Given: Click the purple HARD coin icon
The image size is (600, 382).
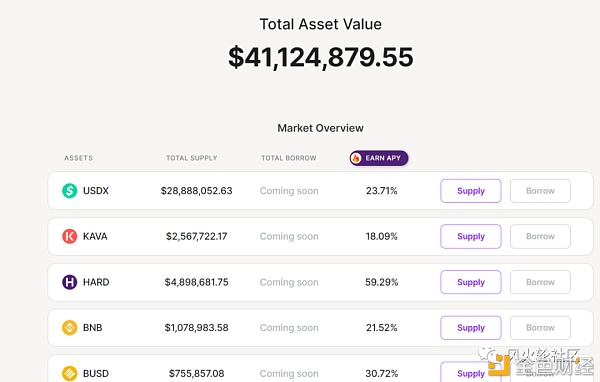Looking at the screenshot, I should click(70, 282).
